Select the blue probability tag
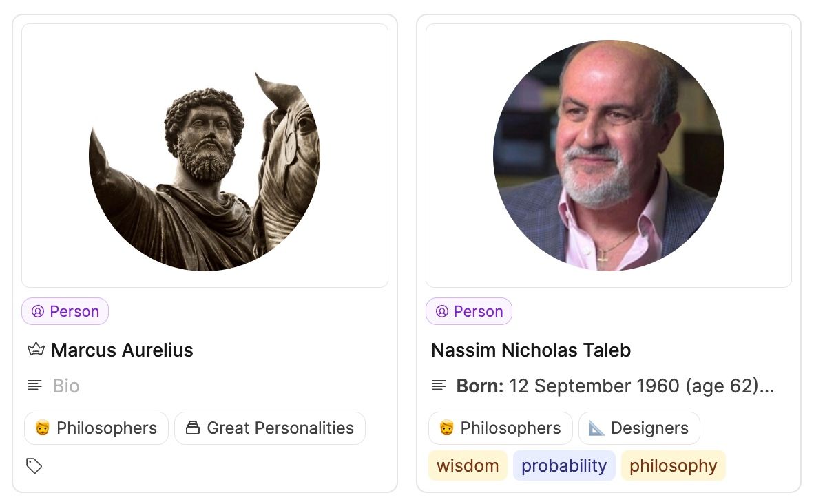Screen dimensions: 814x504 pos(563,466)
